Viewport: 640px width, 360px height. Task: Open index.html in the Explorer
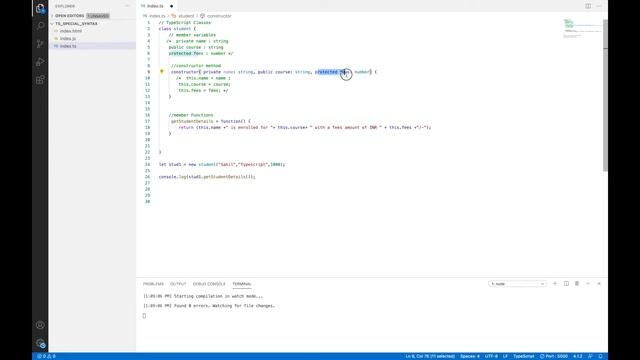[71, 31]
